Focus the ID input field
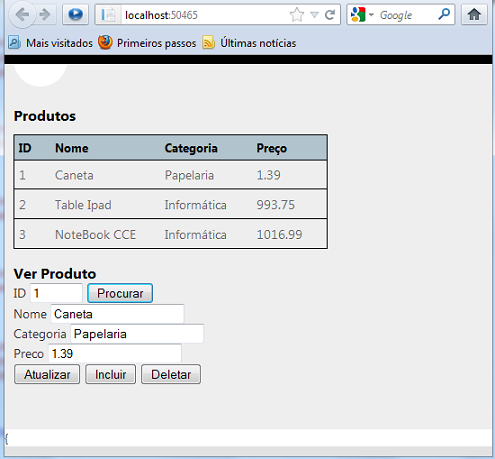Screen dimensions: 495x459 pos(56,293)
